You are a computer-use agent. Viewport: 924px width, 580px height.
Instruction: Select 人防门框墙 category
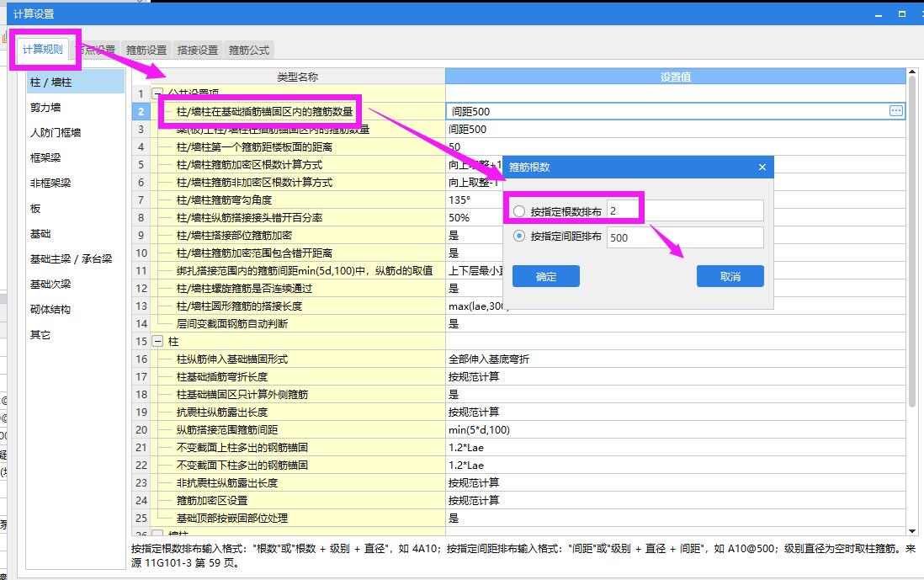click(x=76, y=133)
